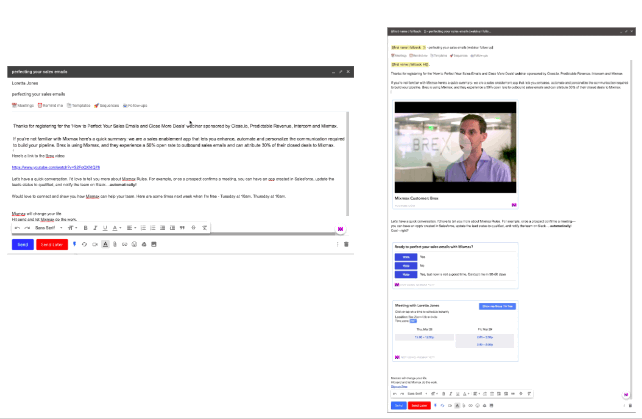Click the time zone badge in meeting card
This screenshot has height=419, width=642.
coord(413,321)
